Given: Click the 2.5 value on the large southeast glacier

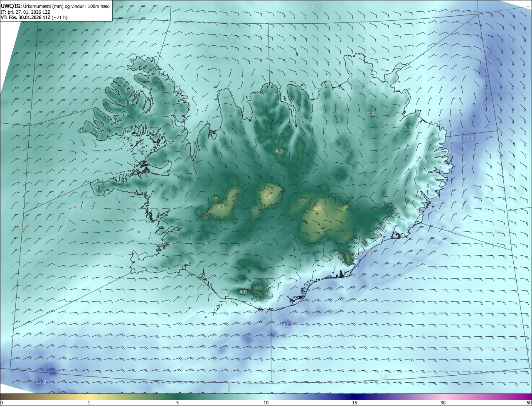Looking at the screenshot, I should [x=318, y=208].
